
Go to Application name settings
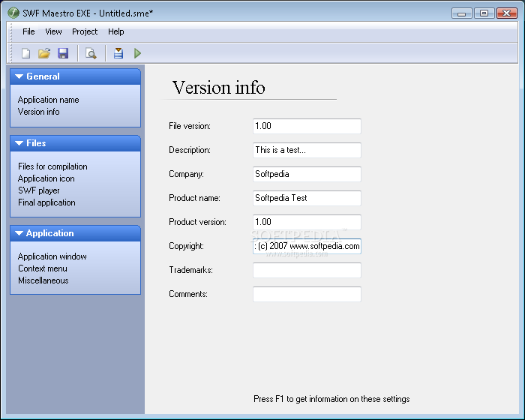pos(49,100)
